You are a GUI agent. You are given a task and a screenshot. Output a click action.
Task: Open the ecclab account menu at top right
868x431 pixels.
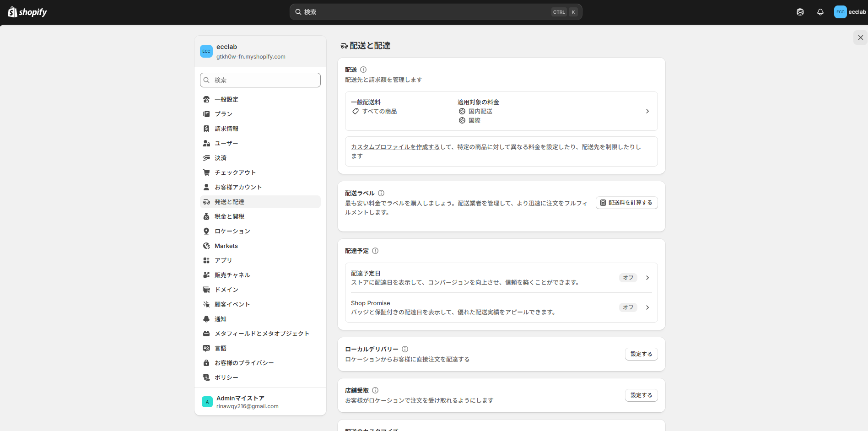850,12
